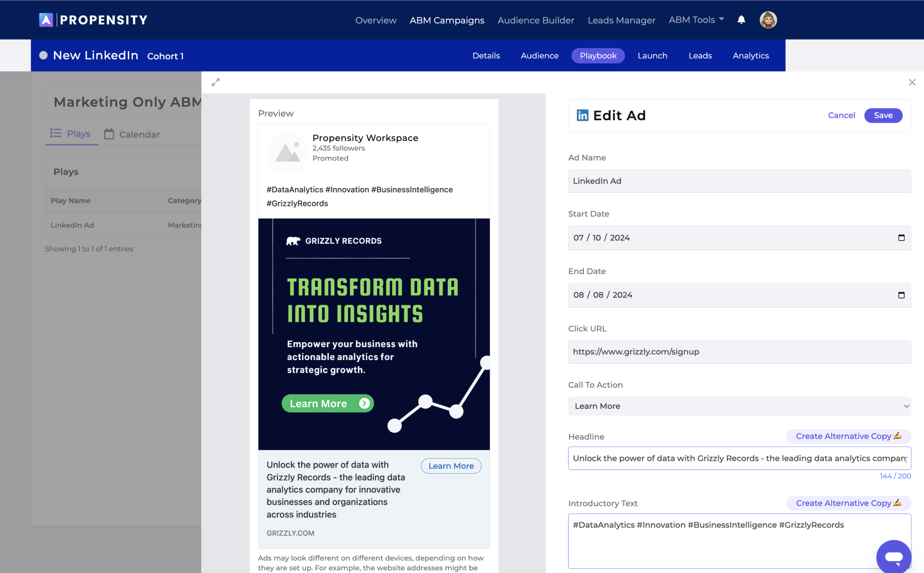This screenshot has height=573, width=924.
Task: Switch to the Analytics tab
Action: pyautogui.click(x=751, y=56)
